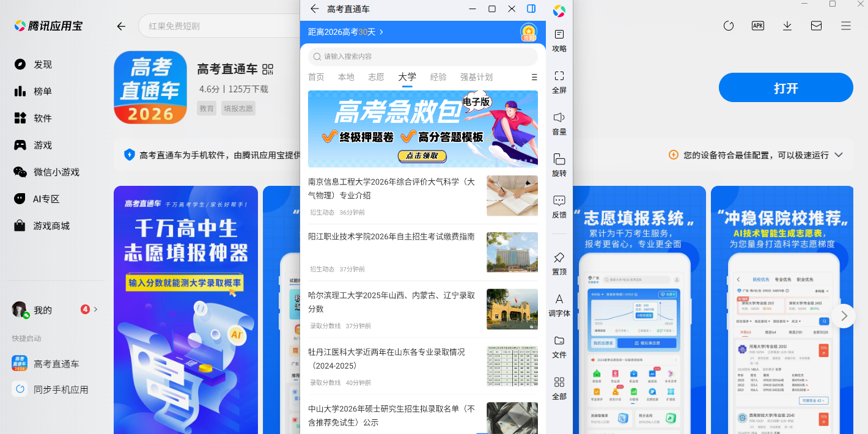This screenshot has height=434, width=868.
Task: Click the 我的 profile avatar
Action: (x=20, y=309)
